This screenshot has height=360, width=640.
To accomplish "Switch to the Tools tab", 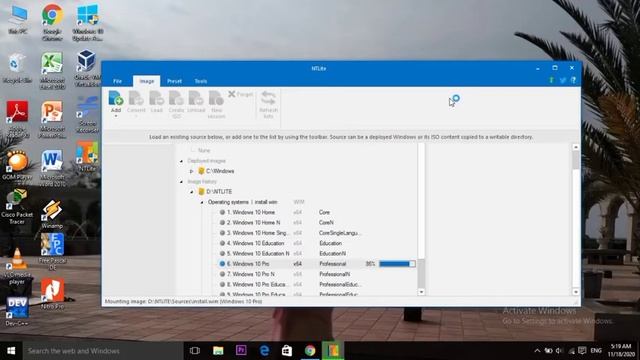I will (200, 81).
